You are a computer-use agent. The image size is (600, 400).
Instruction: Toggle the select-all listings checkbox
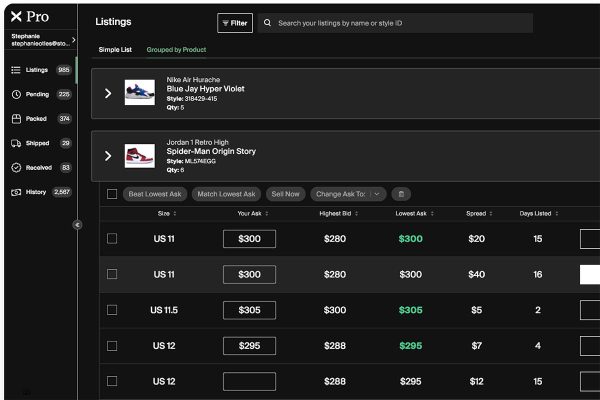(x=112, y=194)
